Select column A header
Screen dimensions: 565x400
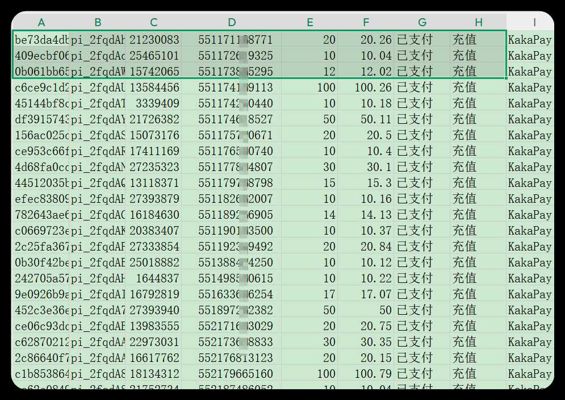coord(41,22)
